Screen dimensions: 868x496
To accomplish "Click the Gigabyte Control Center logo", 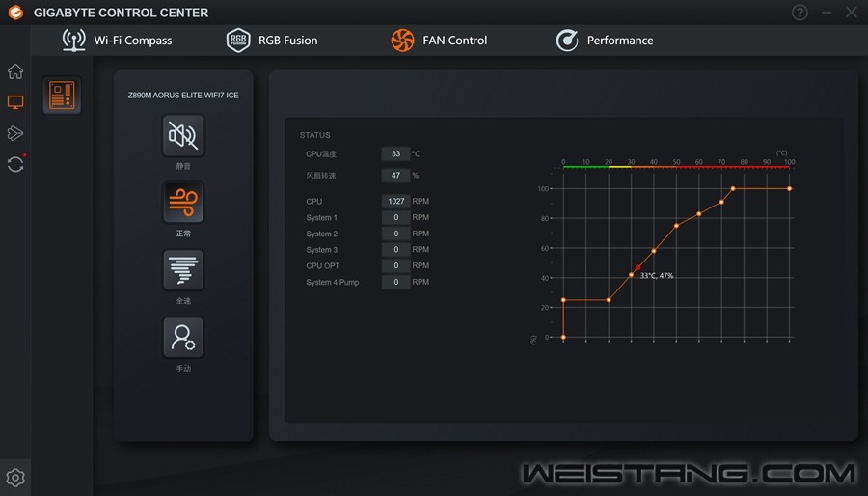I will (x=14, y=13).
